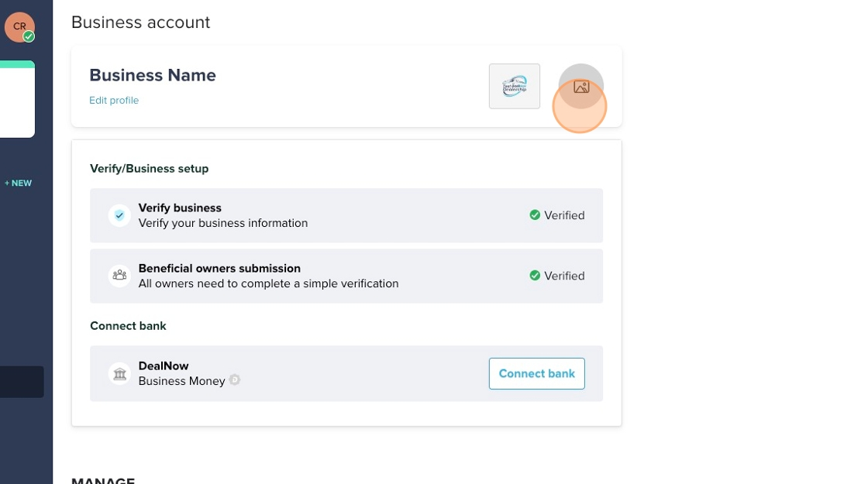Click the Test Dealership logo thumbnail
This screenshot has height=484, width=868.
click(514, 86)
